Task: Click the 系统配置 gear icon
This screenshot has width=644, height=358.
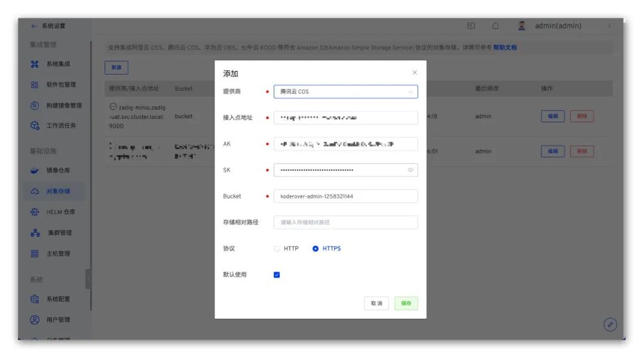Action: tap(35, 299)
